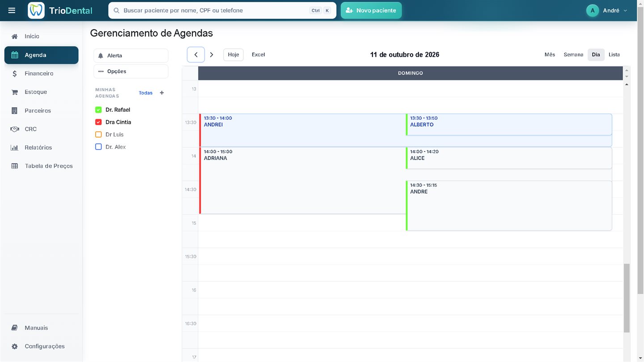Screen dimensions: 644x362
Task: Switch to Mês calendar view
Action: click(x=550, y=55)
